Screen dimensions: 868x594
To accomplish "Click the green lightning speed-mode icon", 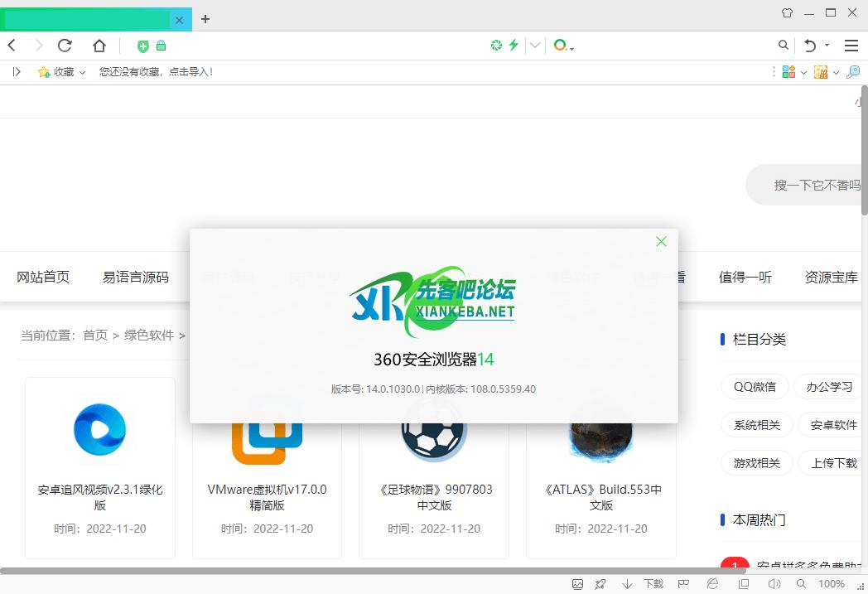I will (x=514, y=46).
